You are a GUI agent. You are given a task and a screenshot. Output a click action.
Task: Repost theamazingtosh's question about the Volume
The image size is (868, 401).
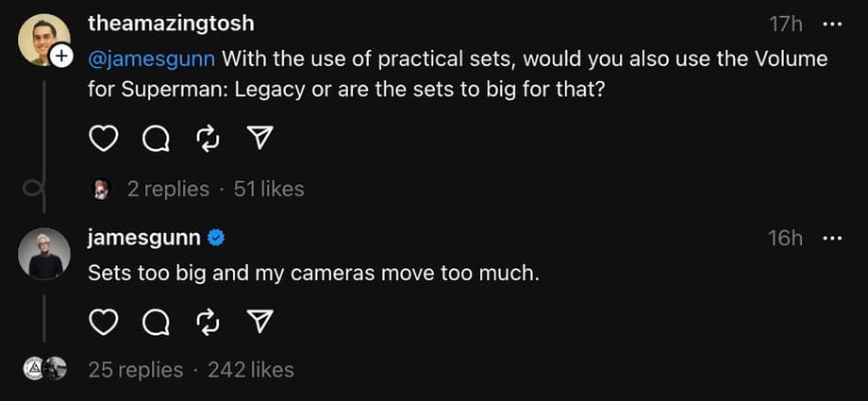point(207,140)
